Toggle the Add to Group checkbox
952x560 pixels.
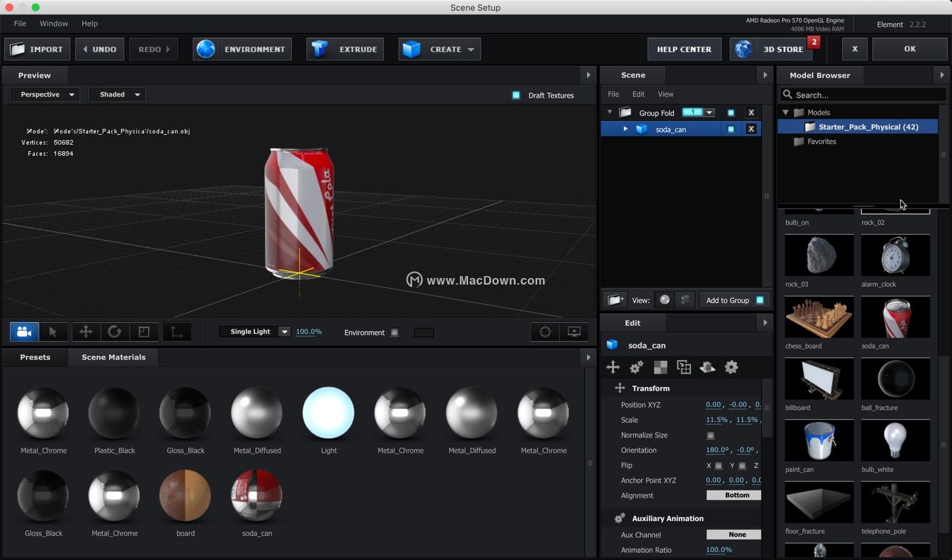760,300
